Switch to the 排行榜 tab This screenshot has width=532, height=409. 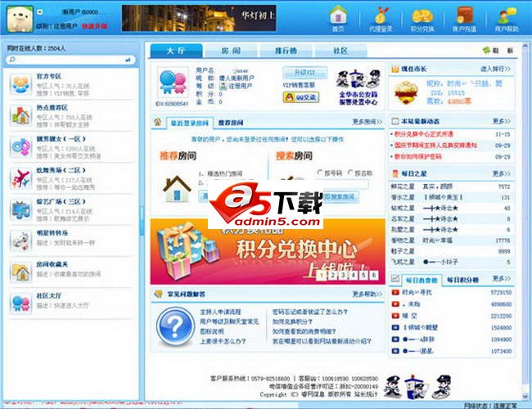point(286,51)
